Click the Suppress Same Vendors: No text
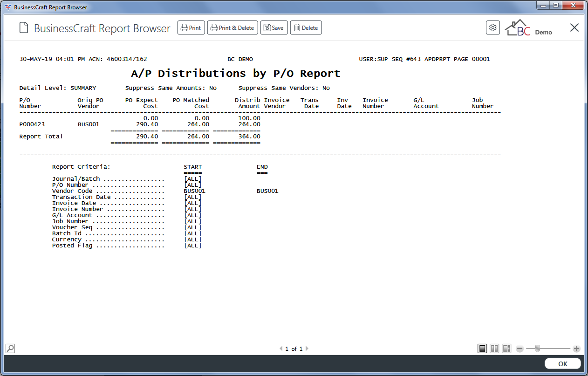The image size is (588, 376). 284,88
